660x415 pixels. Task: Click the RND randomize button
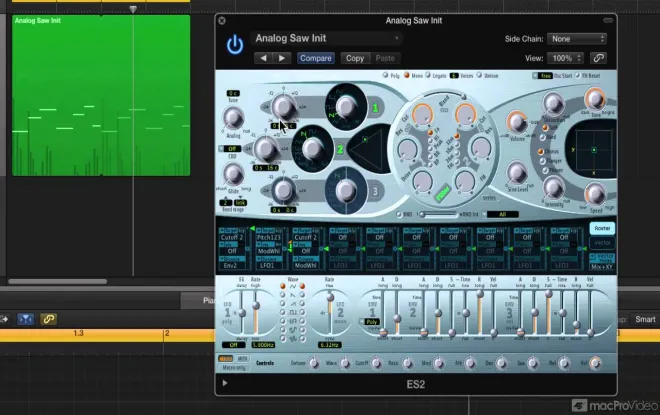[x=399, y=214]
